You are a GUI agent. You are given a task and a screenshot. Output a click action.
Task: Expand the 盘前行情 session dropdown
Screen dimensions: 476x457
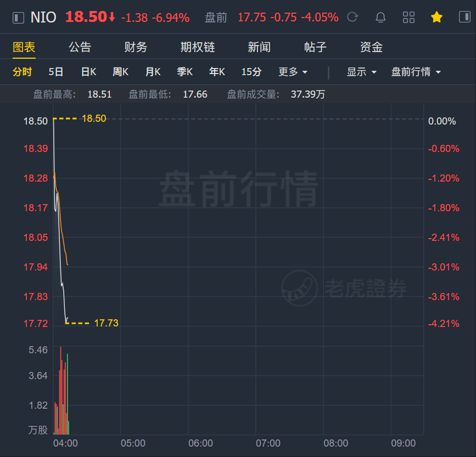[x=416, y=72]
